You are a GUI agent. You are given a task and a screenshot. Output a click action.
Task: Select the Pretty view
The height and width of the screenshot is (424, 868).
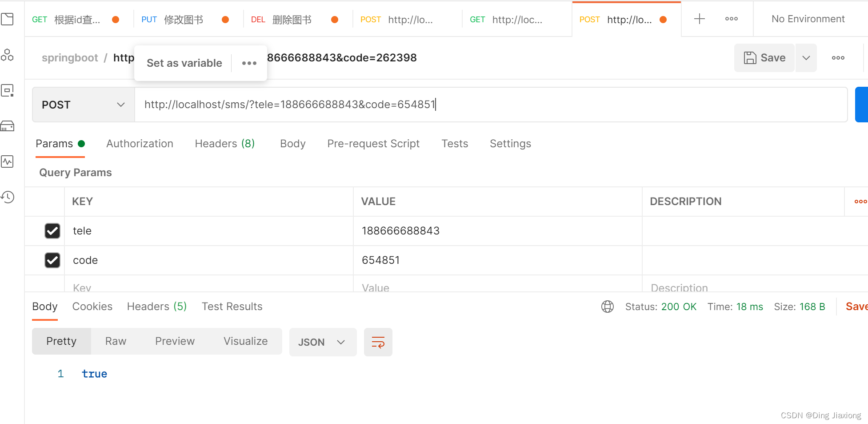click(x=61, y=341)
